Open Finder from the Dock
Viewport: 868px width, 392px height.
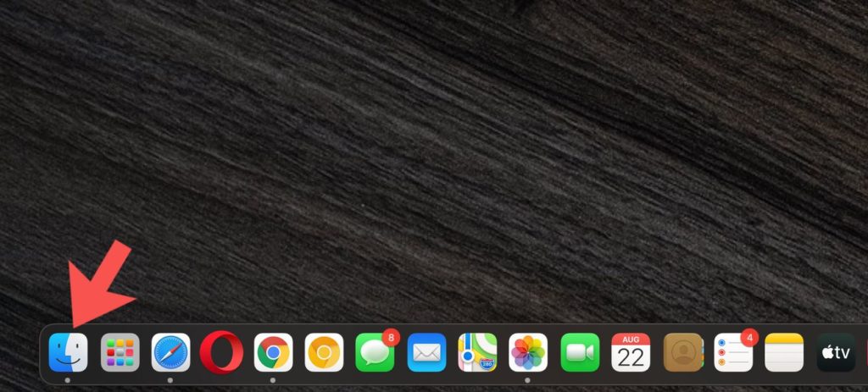[x=68, y=352]
